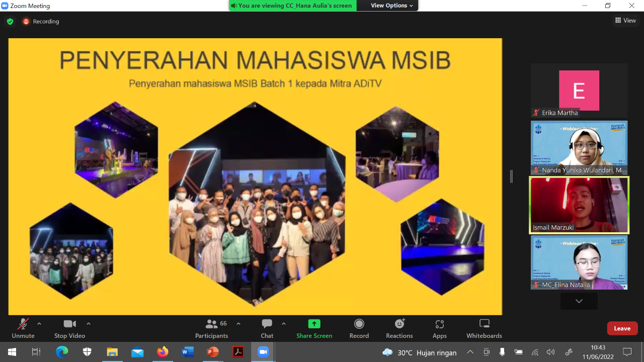Open clock and calendar showing 10:43
Image resolution: width=644 pixels, height=362 pixels.
coord(599,352)
